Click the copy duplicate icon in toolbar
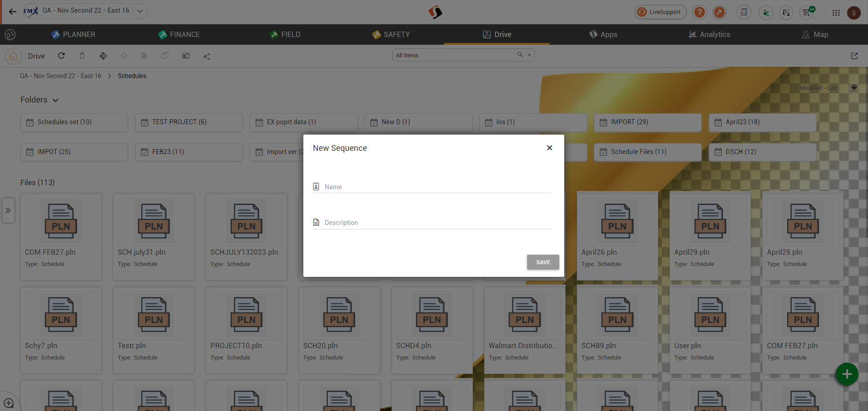The image size is (868, 411). [165, 56]
